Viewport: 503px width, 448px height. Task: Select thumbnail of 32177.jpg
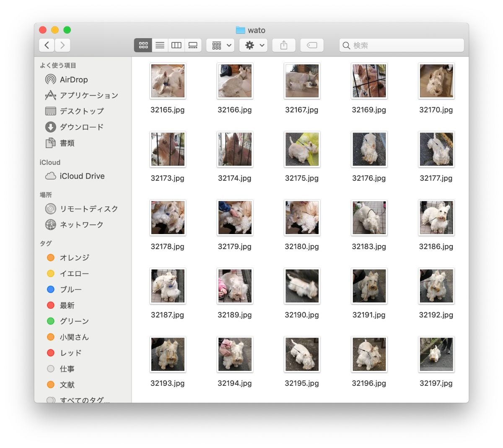436,149
